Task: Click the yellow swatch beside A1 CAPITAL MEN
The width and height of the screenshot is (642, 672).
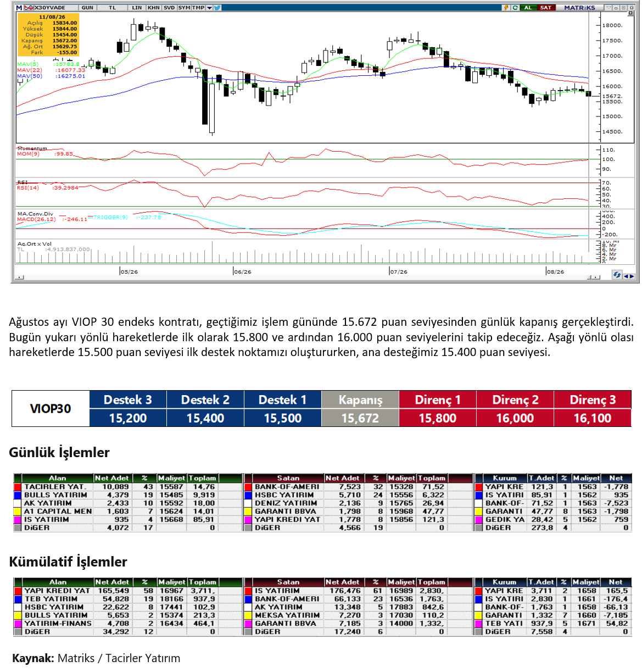Action: [x=18, y=512]
